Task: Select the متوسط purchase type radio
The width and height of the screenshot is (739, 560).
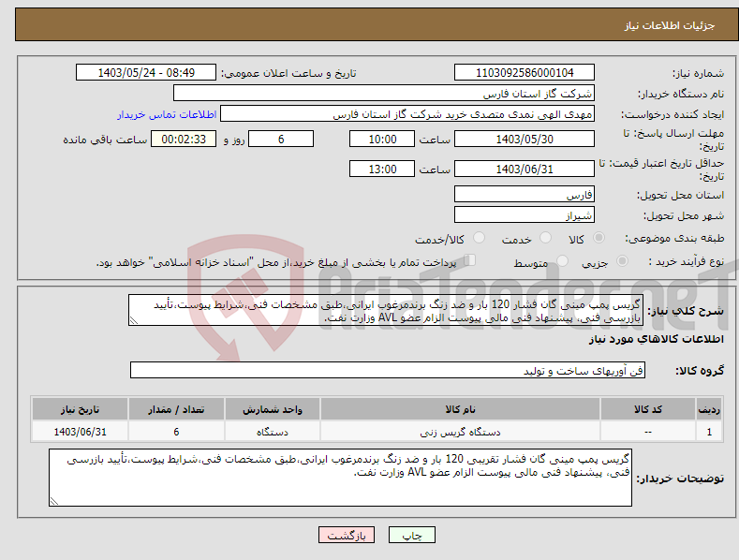Action: pyautogui.click(x=562, y=260)
